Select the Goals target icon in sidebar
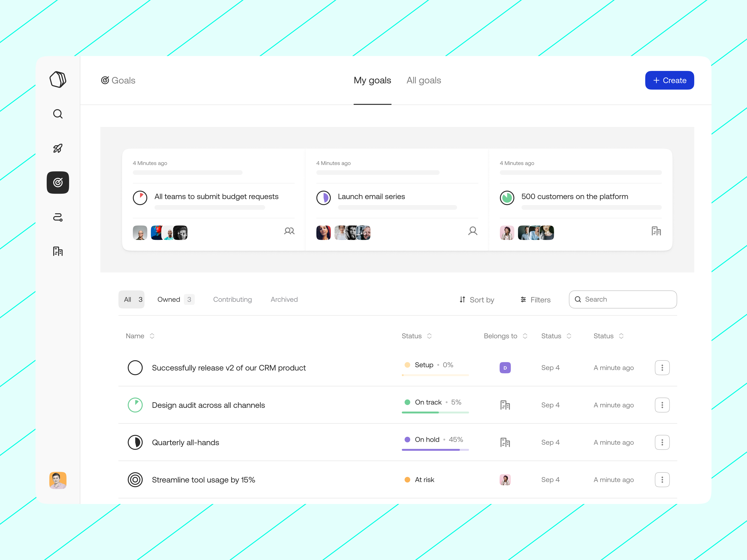The height and width of the screenshot is (560, 747). [x=58, y=183]
